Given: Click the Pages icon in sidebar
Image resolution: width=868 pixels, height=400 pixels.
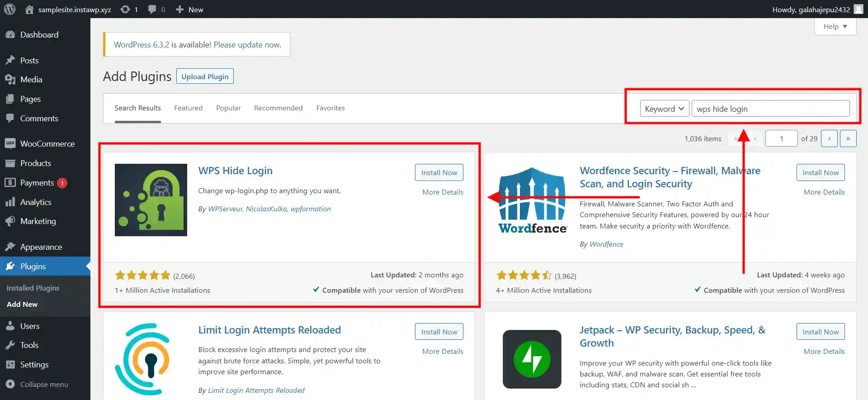Looking at the screenshot, I should coord(10,99).
